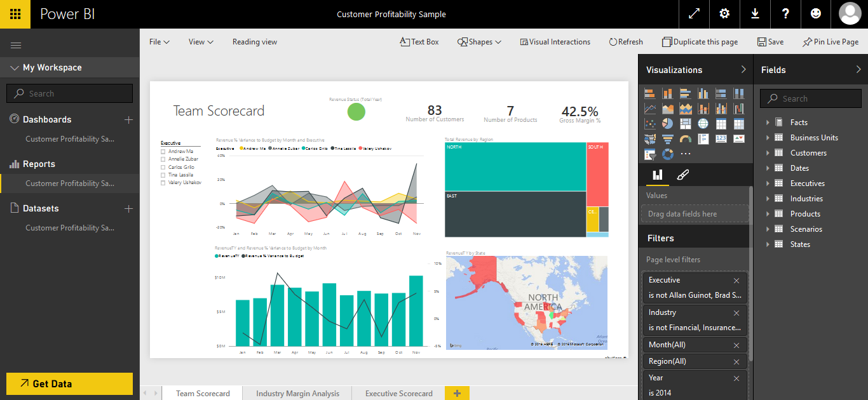Expand the Customers table in Fields

coord(768,153)
